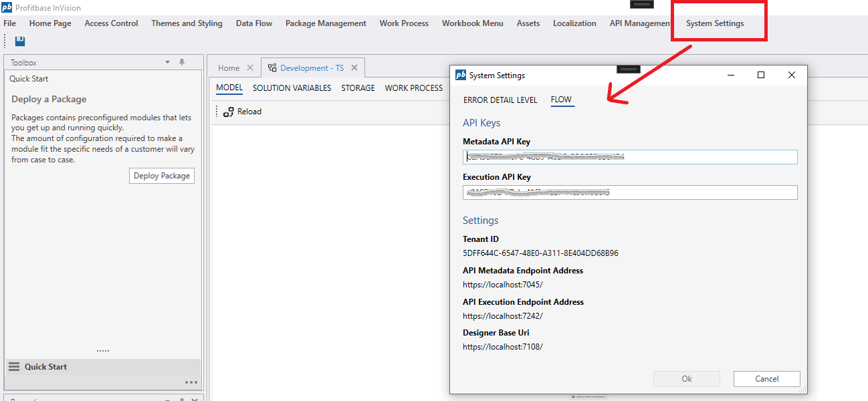Switch to the Solution Variables tab
Image resolution: width=868 pixels, height=401 pixels.
pyautogui.click(x=292, y=88)
